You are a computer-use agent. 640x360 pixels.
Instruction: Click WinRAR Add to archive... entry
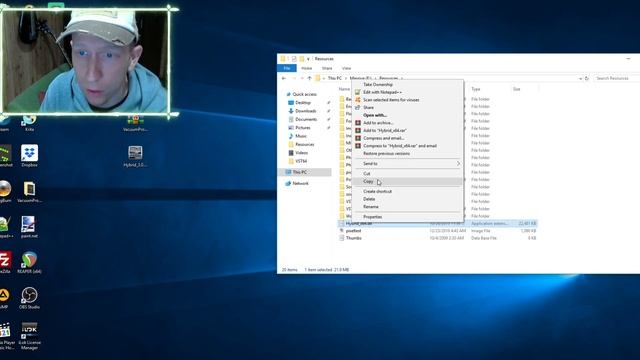coord(408,123)
